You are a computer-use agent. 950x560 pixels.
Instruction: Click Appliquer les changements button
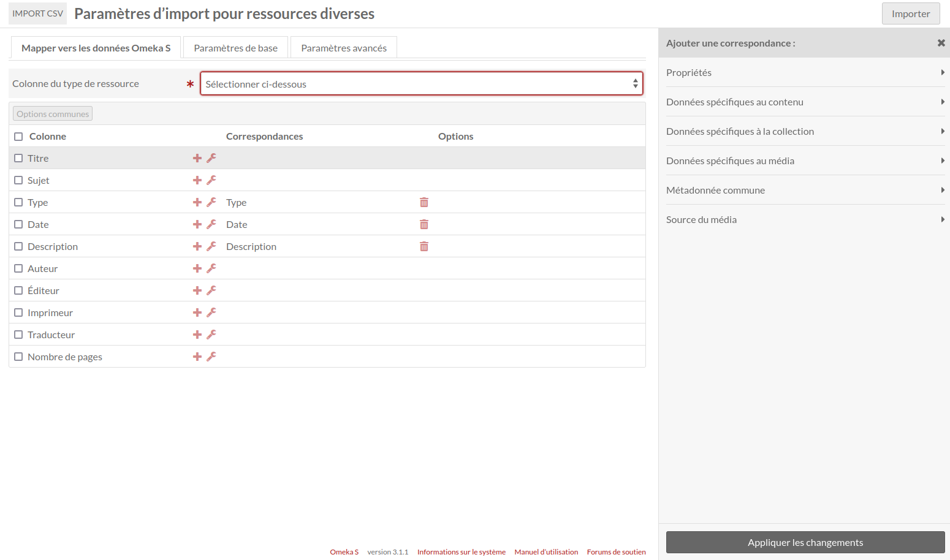click(x=805, y=542)
